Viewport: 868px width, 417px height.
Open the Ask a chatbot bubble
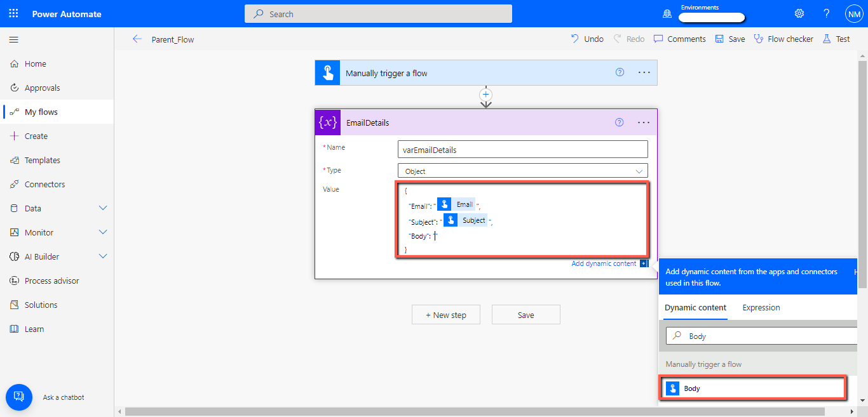point(19,397)
